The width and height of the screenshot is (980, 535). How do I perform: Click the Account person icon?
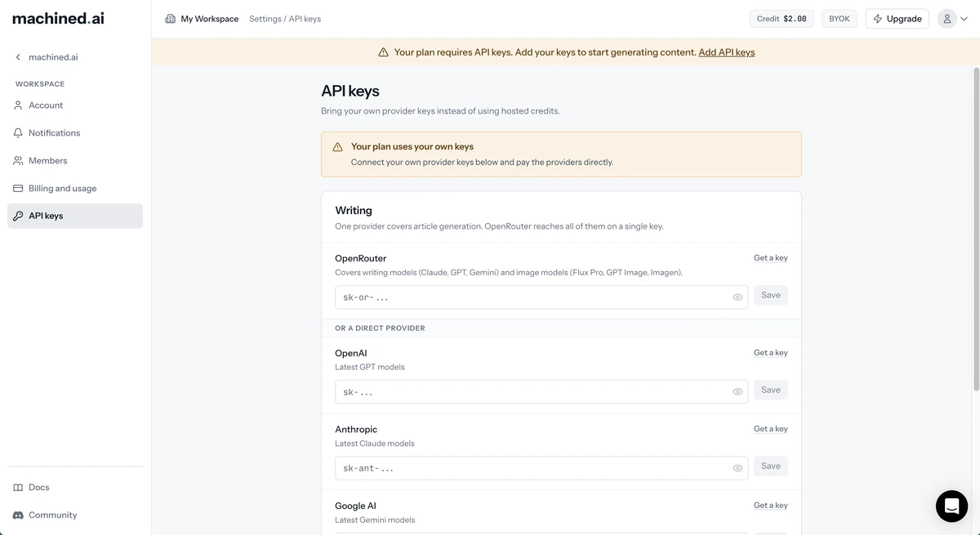[x=18, y=105]
